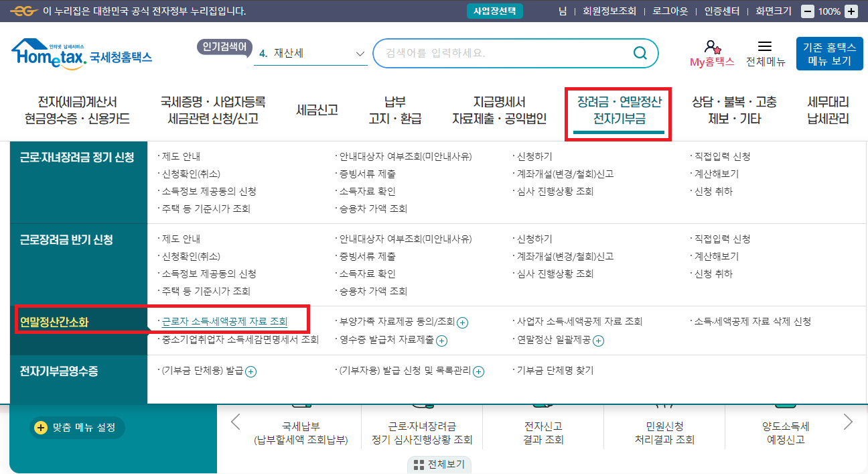Screen dimensions: 868x474
Task: Open 맞춤 메뉴 설정 button
Action: 78,427
